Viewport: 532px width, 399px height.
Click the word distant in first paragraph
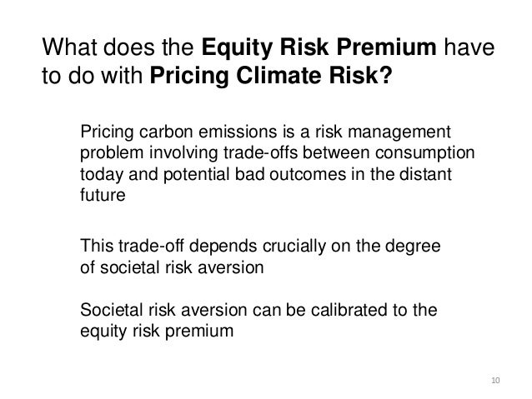point(425,174)
